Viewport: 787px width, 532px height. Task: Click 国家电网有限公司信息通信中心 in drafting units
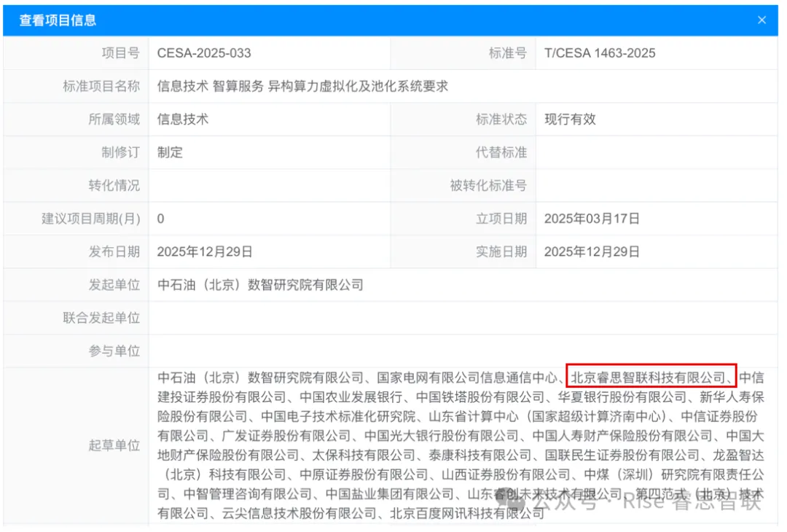pos(467,378)
